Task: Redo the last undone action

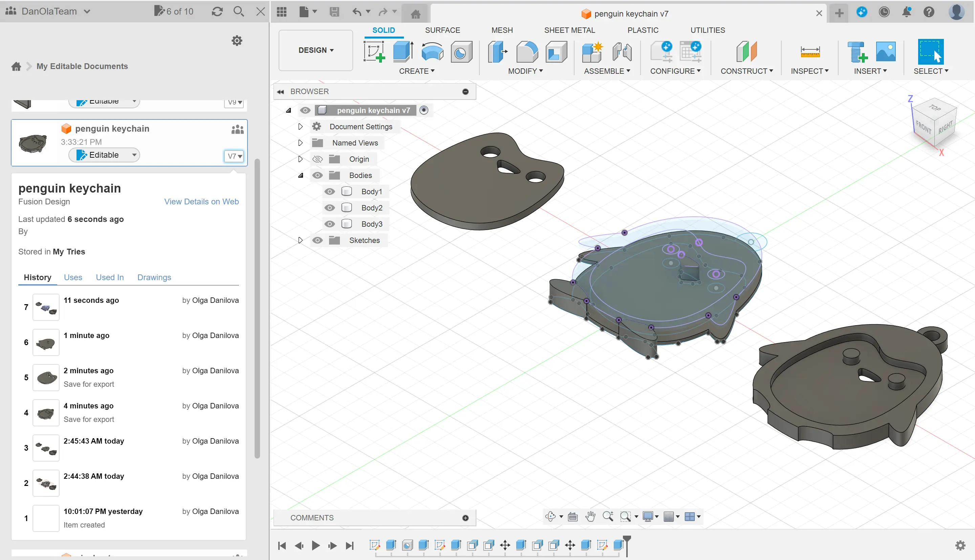Action: coord(383,12)
